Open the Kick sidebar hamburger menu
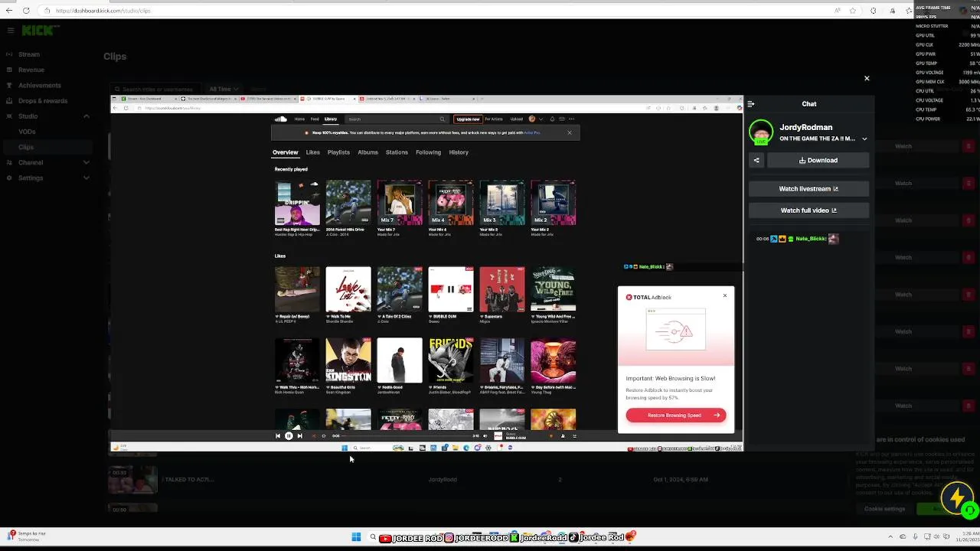 tap(11, 31)
